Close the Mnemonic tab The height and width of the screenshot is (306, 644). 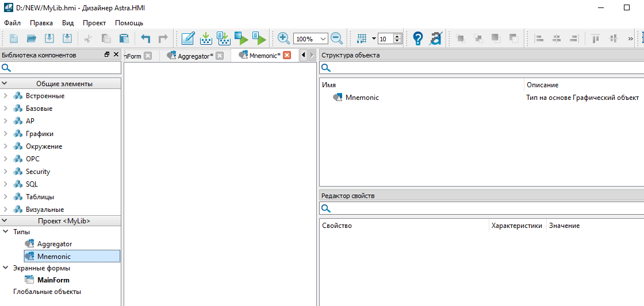click(287, 56)
